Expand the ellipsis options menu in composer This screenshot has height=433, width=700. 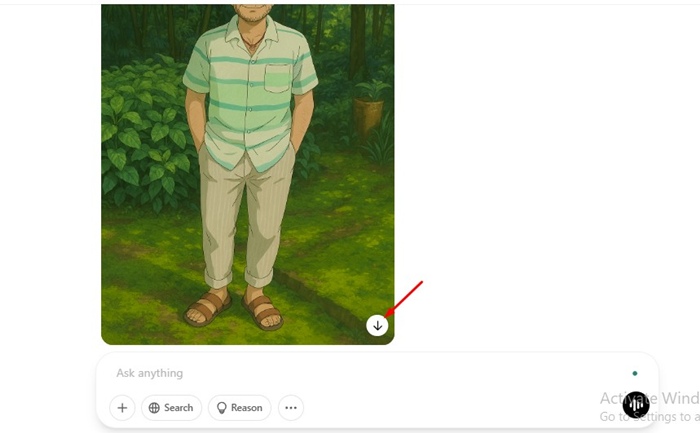[x=291, y=408]
